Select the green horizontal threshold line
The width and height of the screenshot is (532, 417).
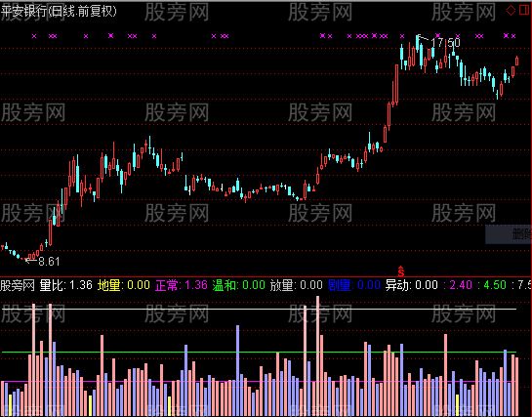(x=260, y=353)
